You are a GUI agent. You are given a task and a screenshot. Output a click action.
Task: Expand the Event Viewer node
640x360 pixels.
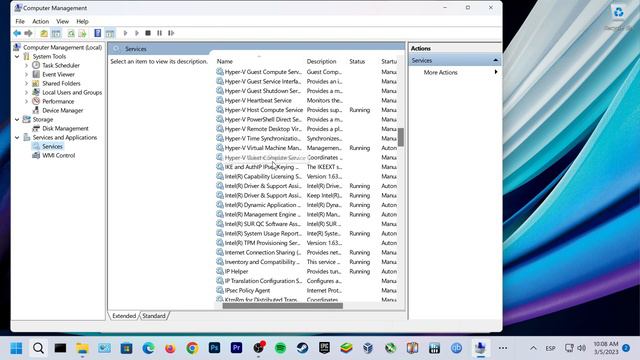(x=27, y=74)
